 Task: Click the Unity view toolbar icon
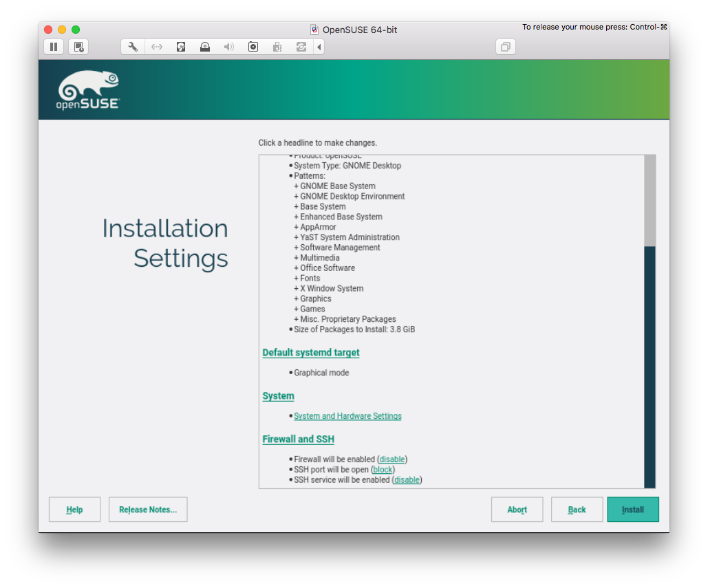(x=506, y=47)
